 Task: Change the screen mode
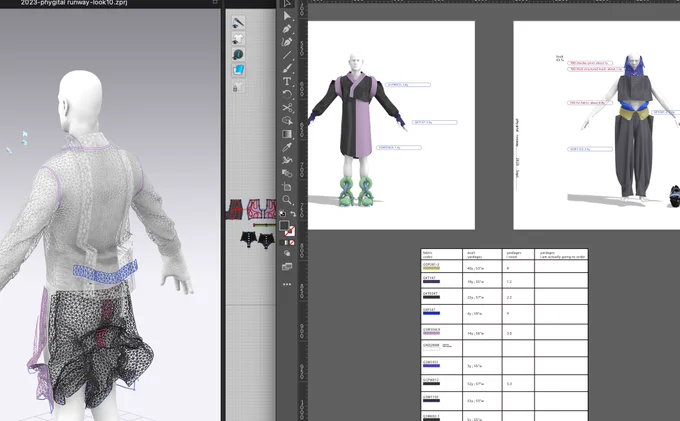287,267
